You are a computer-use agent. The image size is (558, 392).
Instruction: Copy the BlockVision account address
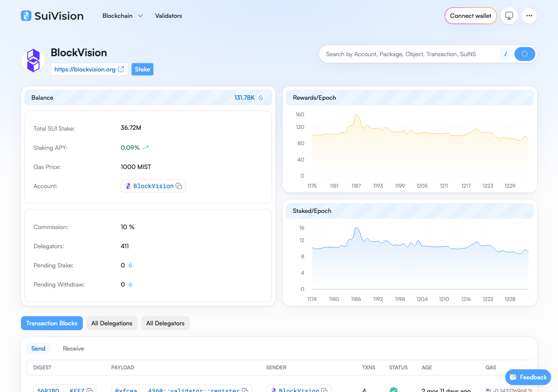tap(179, 186)
